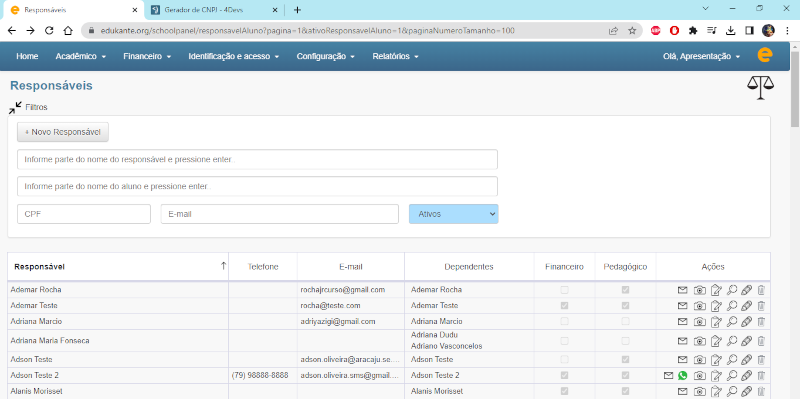
Task: Click the magnifier icon for Alanis Morisset
Action: (732, 391)
